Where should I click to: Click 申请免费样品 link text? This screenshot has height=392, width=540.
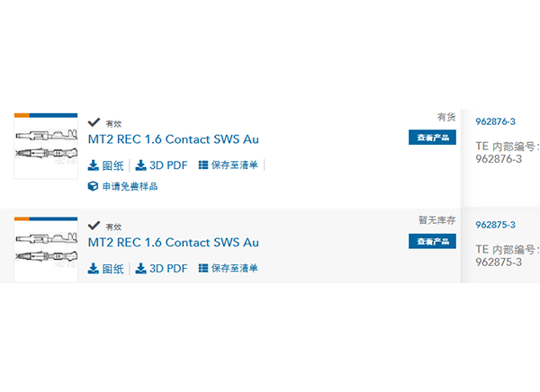pos(130,186)
